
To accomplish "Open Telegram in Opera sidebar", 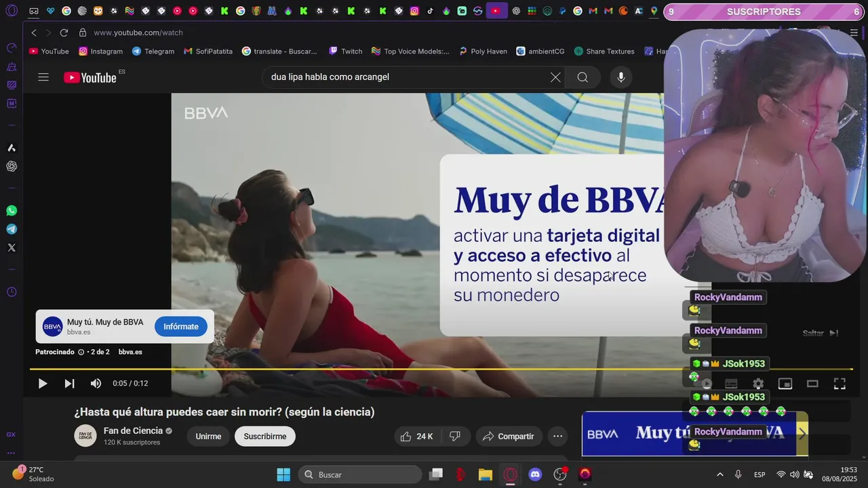I will 12,229.
